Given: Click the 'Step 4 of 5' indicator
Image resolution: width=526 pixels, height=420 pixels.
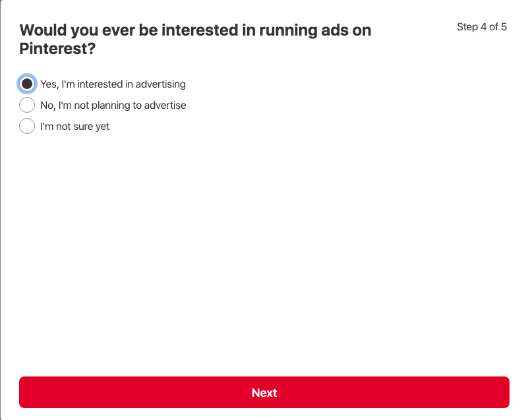Looking at the screenshot, I should point(481,27).
